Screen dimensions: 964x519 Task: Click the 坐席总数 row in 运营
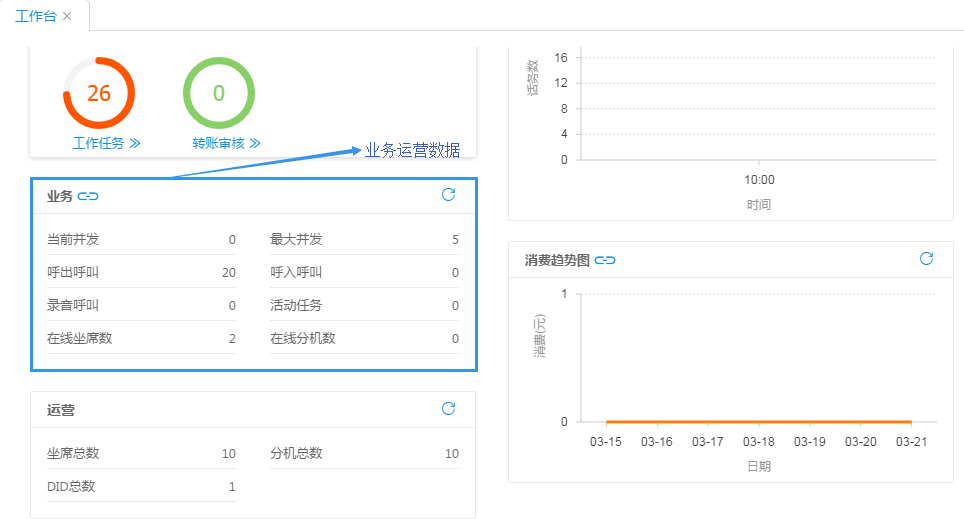[x=141, y=453]
